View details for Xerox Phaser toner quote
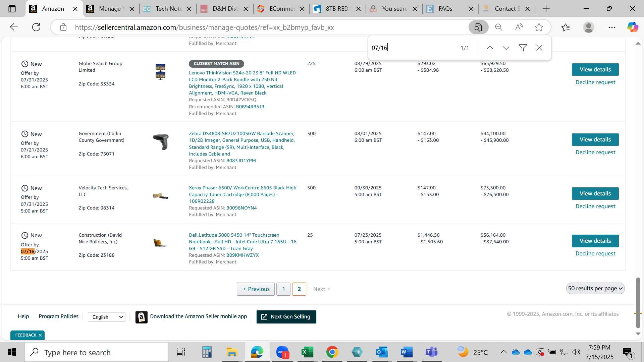Image resolution: width=644 pixels, height=362 pixels. tap(595, 194)
